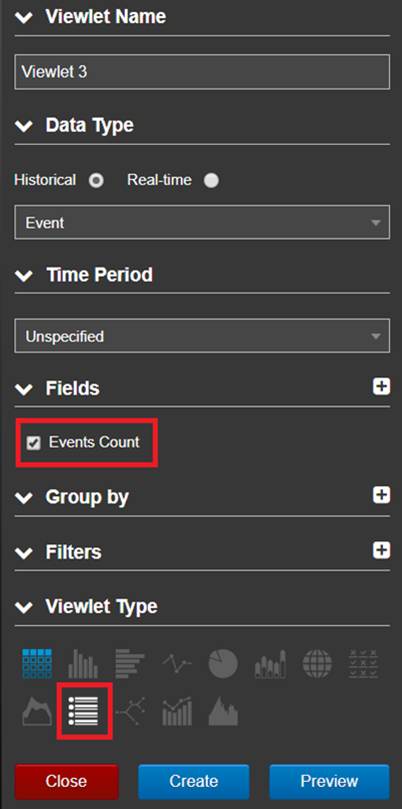
Task: Pick the topology network viewlet type icon
Action: click(x=130, y=711)
